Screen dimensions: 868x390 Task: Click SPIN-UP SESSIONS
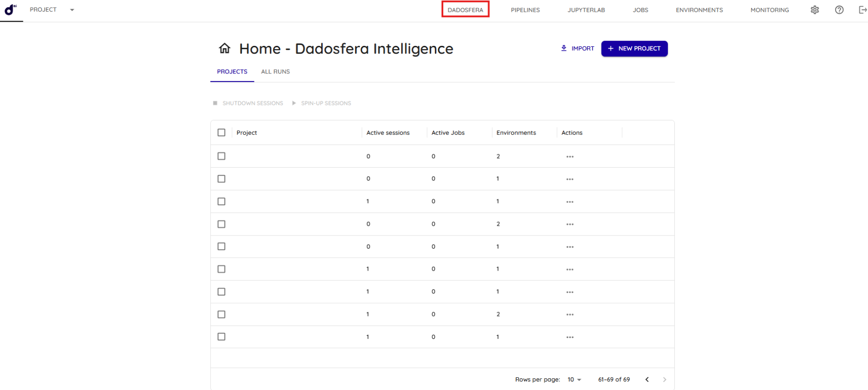coord(322,103)
